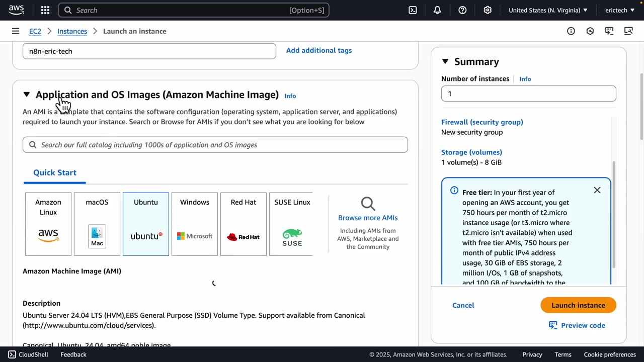Screen dimensions: 644x362
Task: Click the Cancel button
Action: point(463,305)
